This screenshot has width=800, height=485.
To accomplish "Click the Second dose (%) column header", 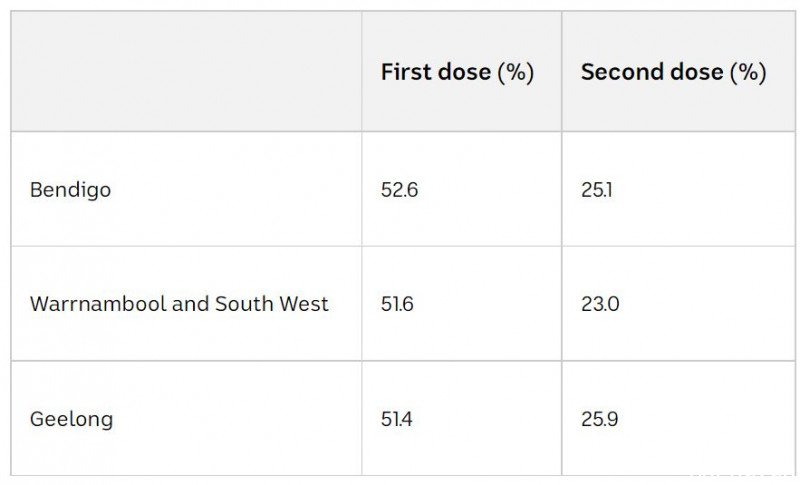I will (673, 72).
